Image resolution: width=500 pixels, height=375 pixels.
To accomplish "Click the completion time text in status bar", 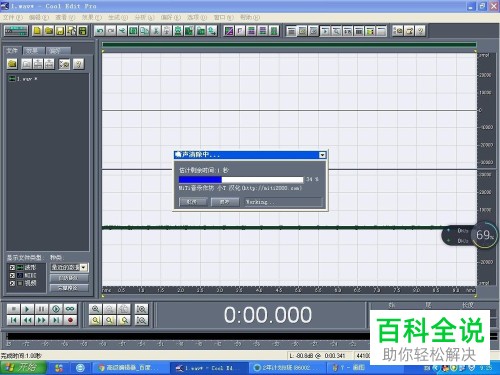I will 21,356.
